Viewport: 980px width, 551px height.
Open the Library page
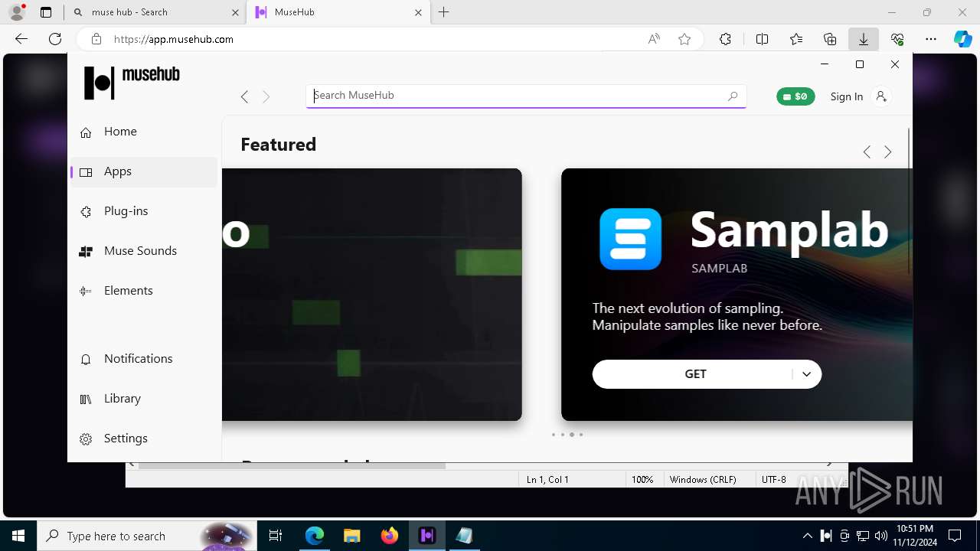point(144,399)
